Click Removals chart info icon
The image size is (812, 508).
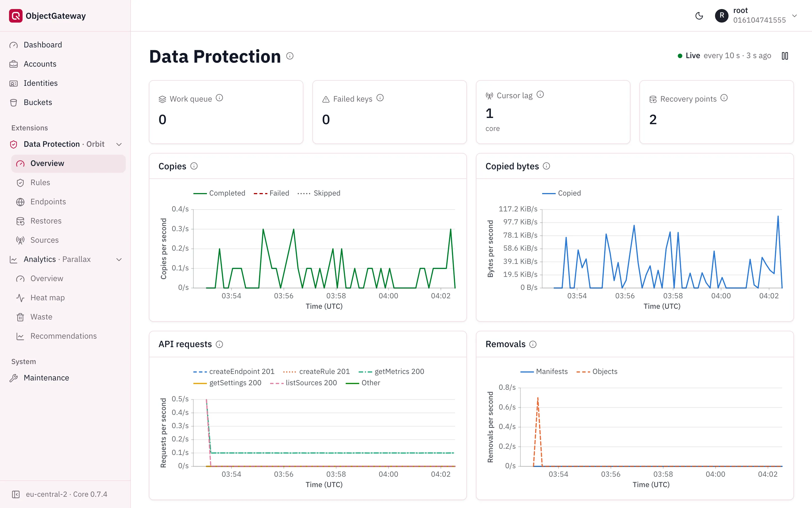tap(533, 344)
